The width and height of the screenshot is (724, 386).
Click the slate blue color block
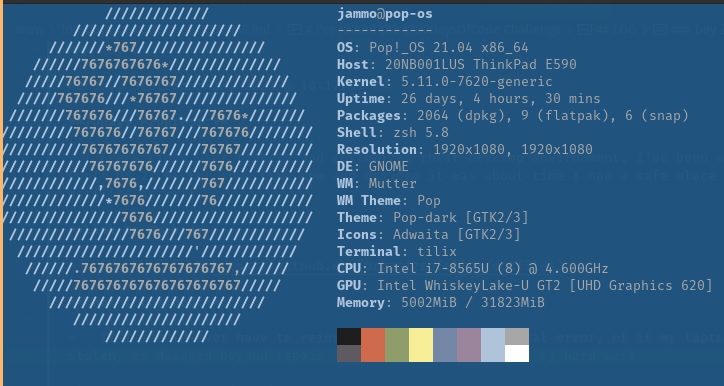pos(445,345)
